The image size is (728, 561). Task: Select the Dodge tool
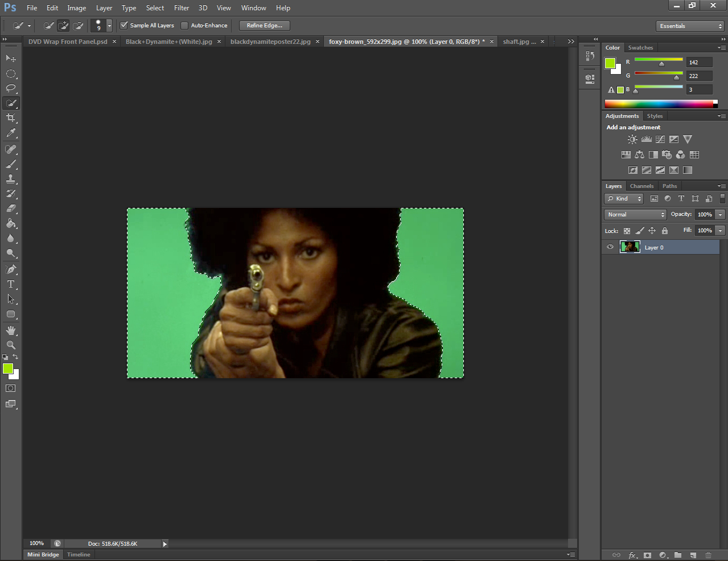(x=11, y=253)
